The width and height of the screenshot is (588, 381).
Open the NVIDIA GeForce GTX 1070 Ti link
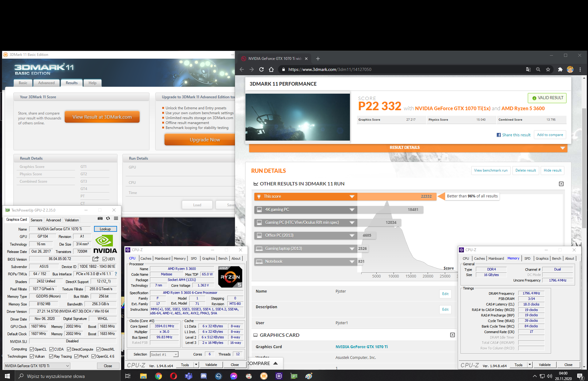pyautogui.click(x=362, y=347)
